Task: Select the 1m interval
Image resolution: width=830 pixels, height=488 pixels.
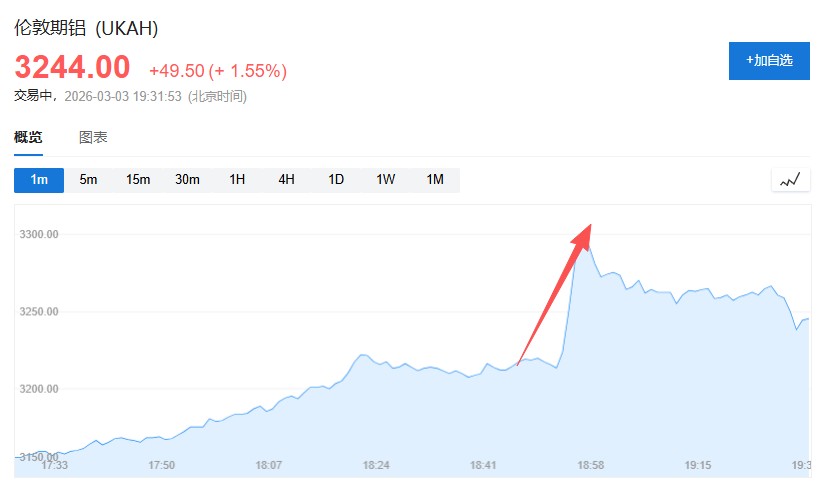Action: pos(39,180)
